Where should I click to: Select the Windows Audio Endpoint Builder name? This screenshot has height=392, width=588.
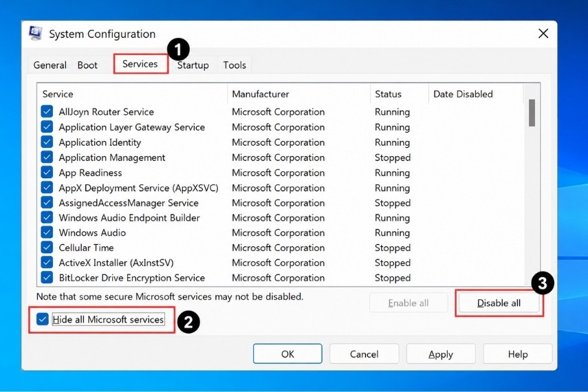[x=129, y=217]
